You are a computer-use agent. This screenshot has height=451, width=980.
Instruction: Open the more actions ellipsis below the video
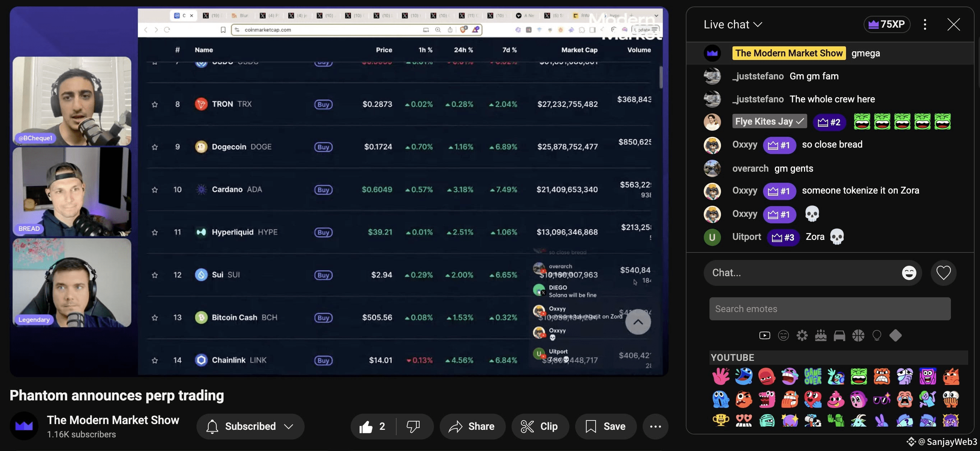coord(655,426)
